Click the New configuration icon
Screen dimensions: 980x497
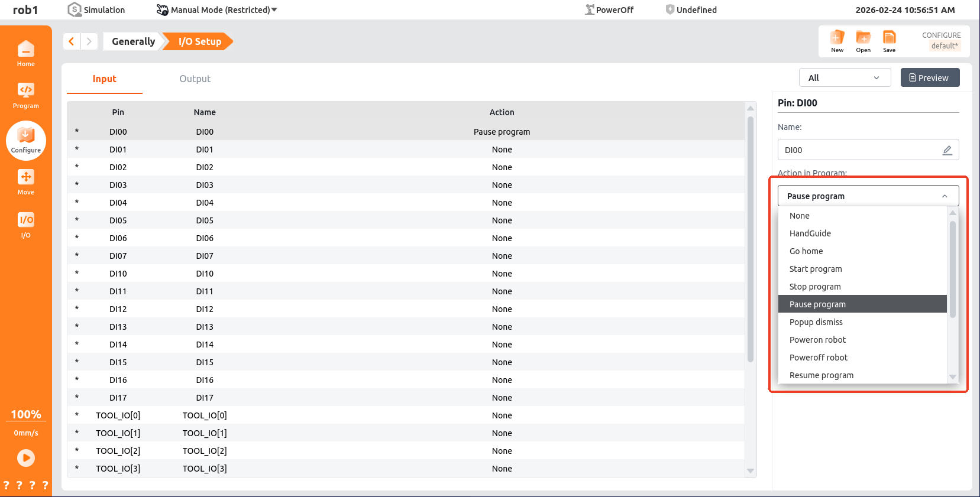click(837, 40)
